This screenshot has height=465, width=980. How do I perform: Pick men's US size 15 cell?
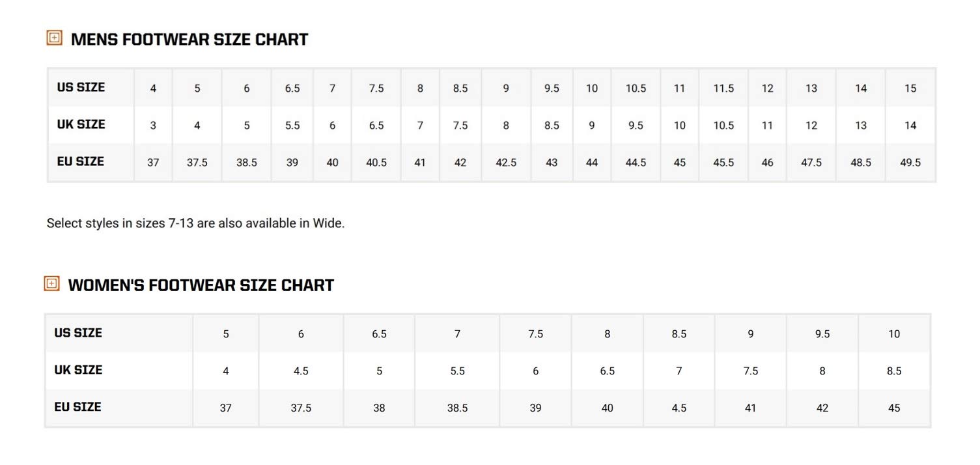pyautogui.click(x=910, y=89)
